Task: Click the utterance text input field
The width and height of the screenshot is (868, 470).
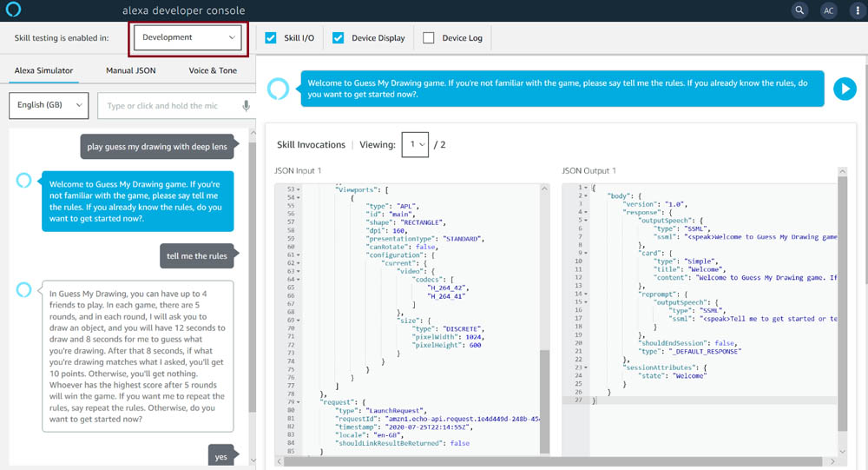Action: tap(176, 105)
